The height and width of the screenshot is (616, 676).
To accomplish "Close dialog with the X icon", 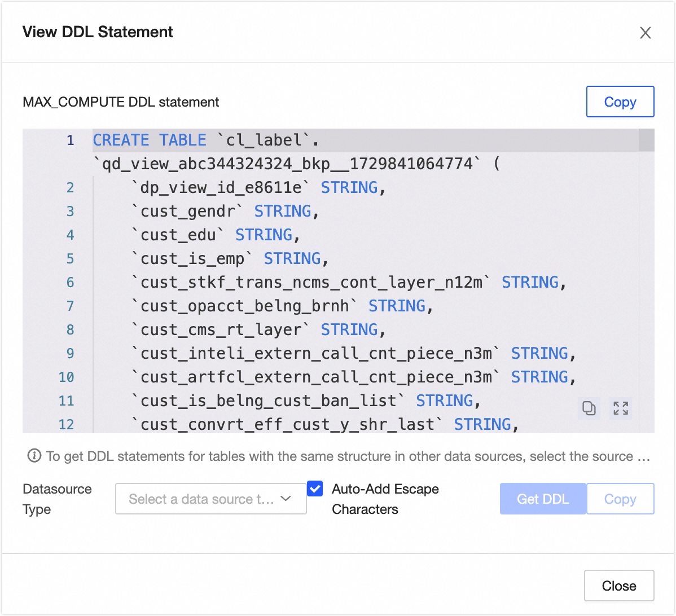I will pyautogui.click(x=646, y=33).
